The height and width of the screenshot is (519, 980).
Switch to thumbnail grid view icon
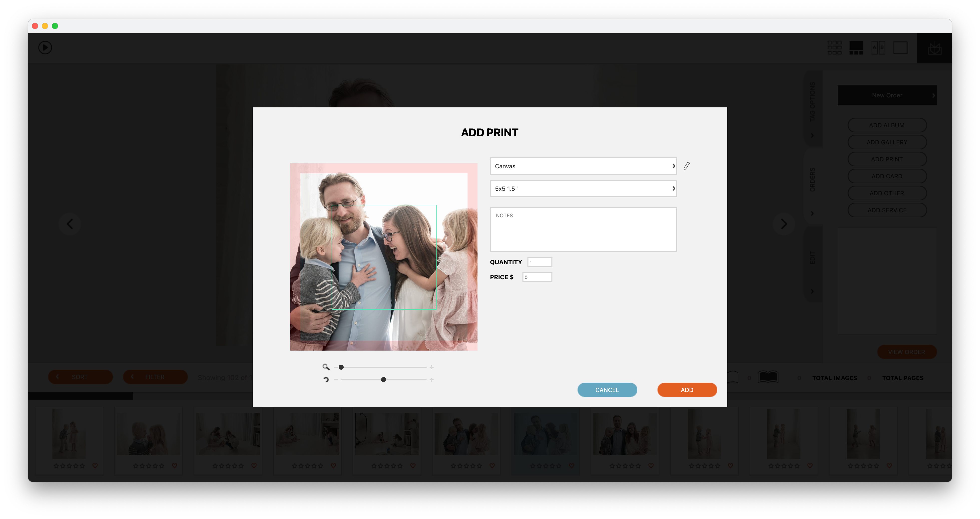click(x=834, y=47)
